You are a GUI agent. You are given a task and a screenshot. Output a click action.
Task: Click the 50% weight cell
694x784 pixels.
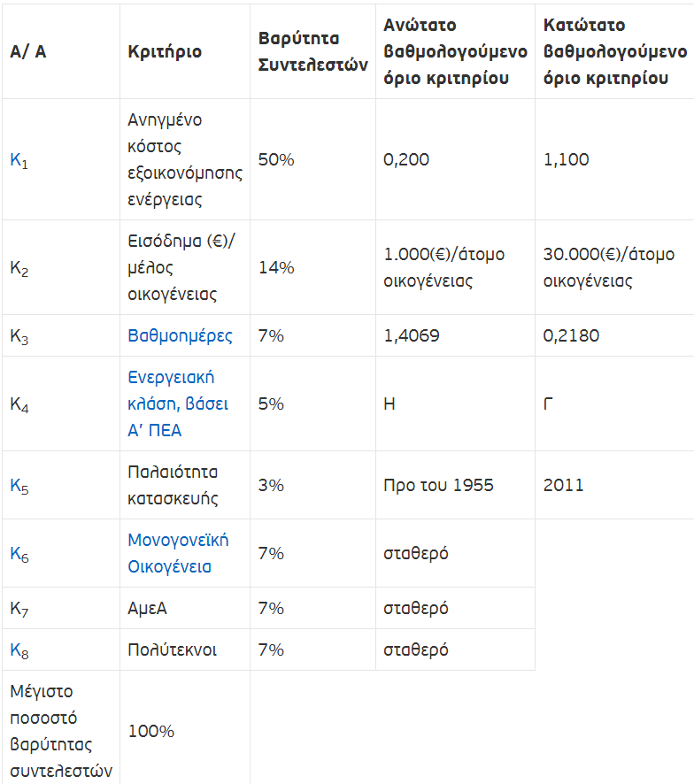276,159
